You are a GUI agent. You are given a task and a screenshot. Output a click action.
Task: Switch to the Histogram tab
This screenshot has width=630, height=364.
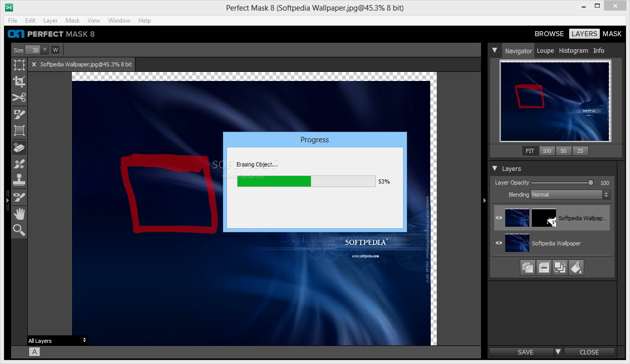click(x=573, y=50)
